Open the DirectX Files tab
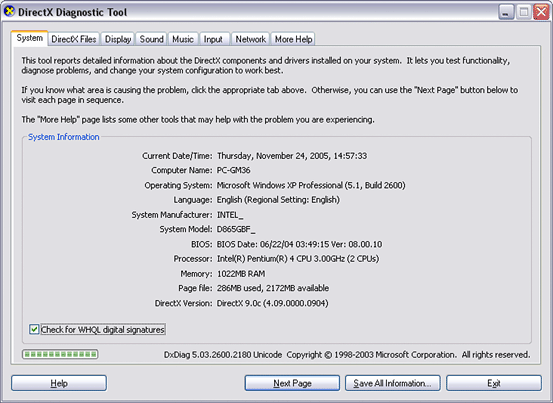 pos(74,39)
